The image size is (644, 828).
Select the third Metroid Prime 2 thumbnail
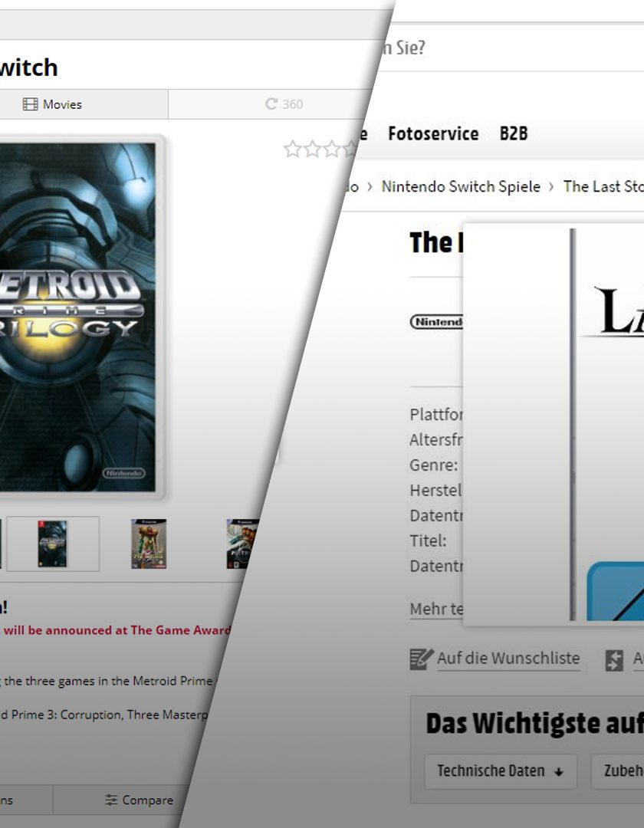coord(242,544)
